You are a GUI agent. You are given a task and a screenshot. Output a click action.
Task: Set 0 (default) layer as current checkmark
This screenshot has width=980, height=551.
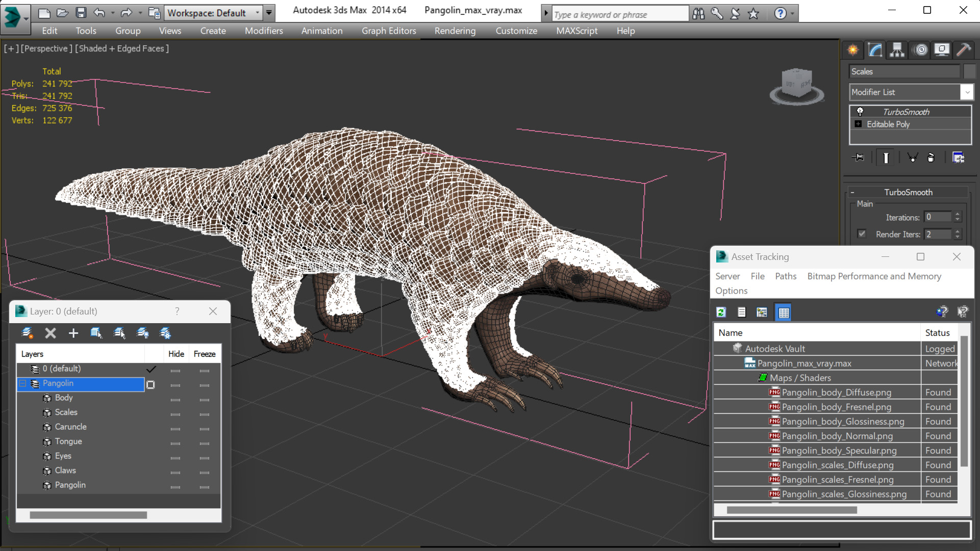pyautogui.click(x=151, y=369)
